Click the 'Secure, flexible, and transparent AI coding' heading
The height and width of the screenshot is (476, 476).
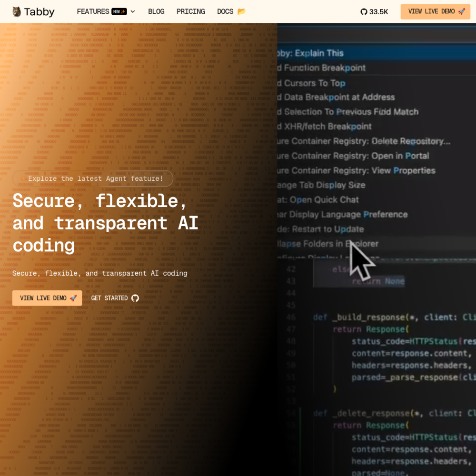click(106, 223)
